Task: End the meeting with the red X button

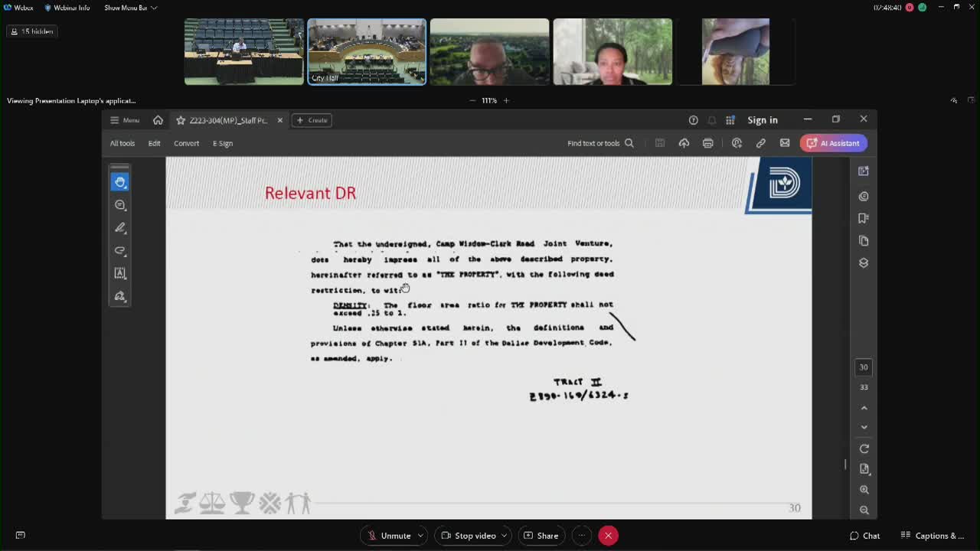Action: tap(608, 536)
